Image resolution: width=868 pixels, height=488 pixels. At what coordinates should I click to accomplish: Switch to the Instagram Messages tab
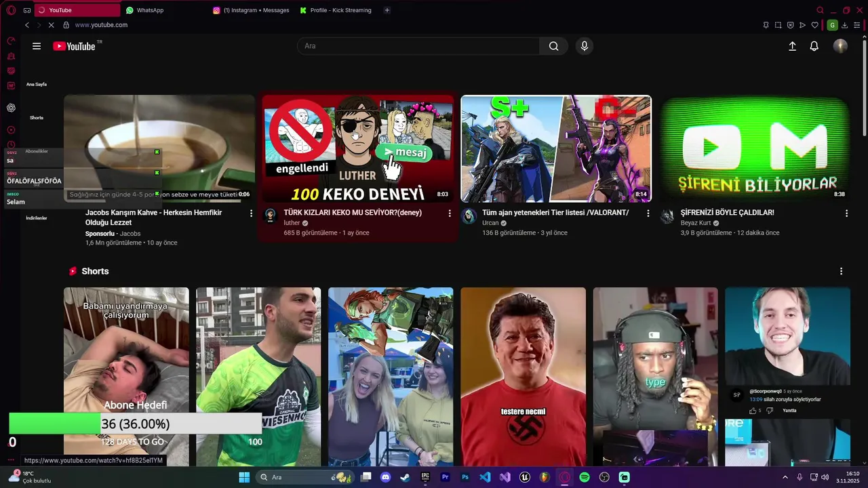click(x=251, y=10)
